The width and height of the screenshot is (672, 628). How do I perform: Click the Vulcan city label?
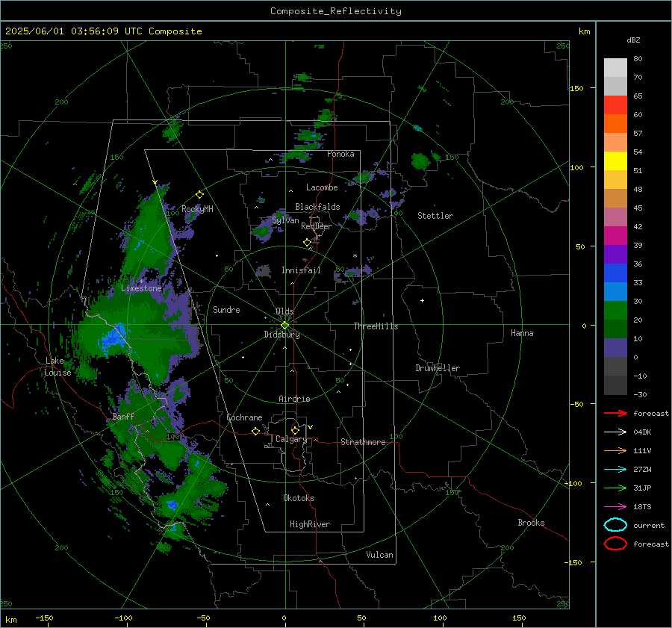pyautogui.click(x=379, y=555)
